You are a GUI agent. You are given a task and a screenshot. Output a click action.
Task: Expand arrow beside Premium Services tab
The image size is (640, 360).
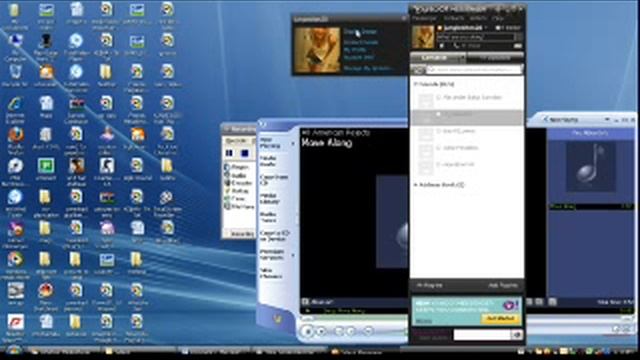[293, 256]
